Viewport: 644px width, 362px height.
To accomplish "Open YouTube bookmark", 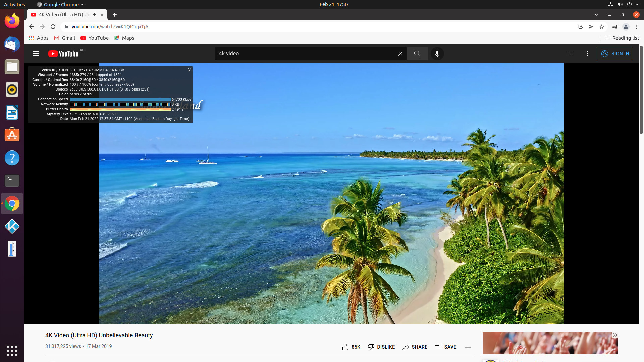I will 95,38.
